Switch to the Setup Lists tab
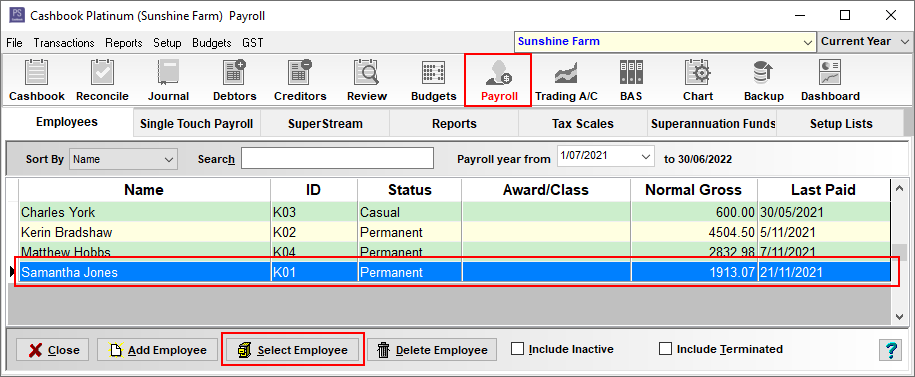Screen dimensions: 915x377 click(x=841, y=124)
